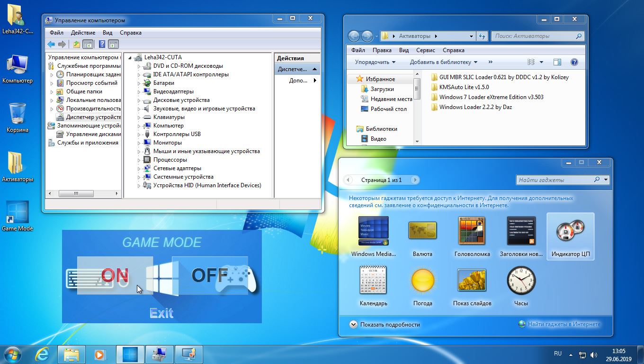Launch Internet Explorer from the taskbar
Viewport: 644px width, 364px height.
coord(43,354)
